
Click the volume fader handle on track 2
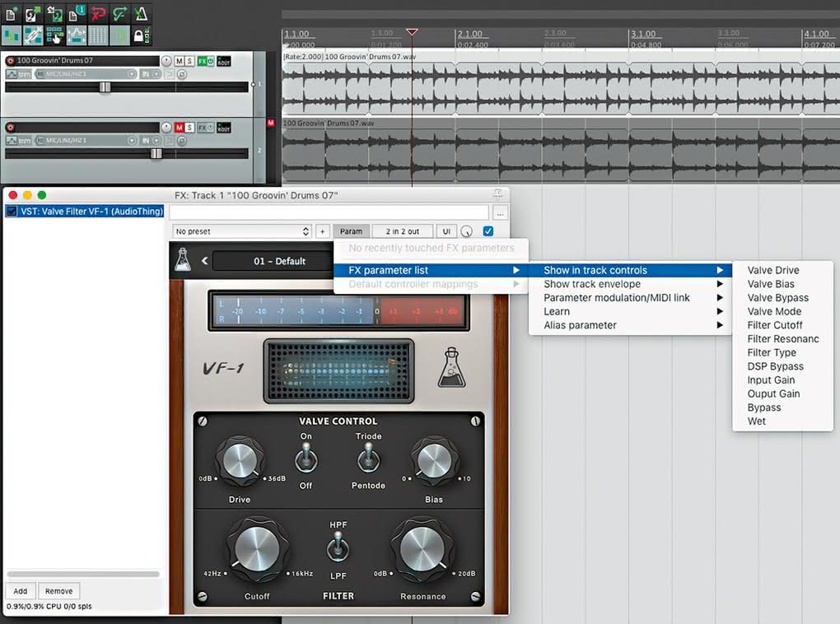click(156, 154)
